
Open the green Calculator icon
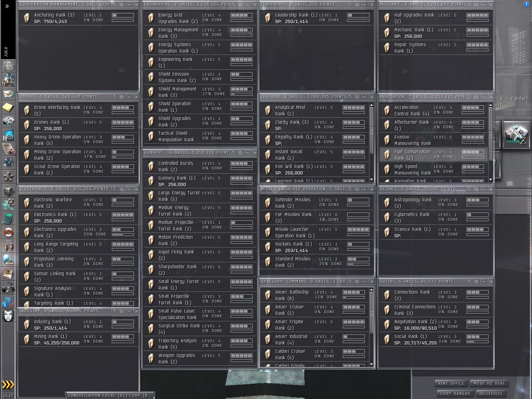coord(8,218)
